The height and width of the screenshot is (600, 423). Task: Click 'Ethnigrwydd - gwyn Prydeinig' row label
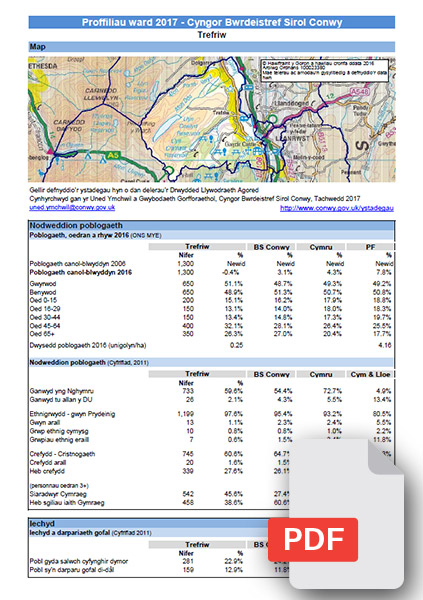(x=72, y=414)
